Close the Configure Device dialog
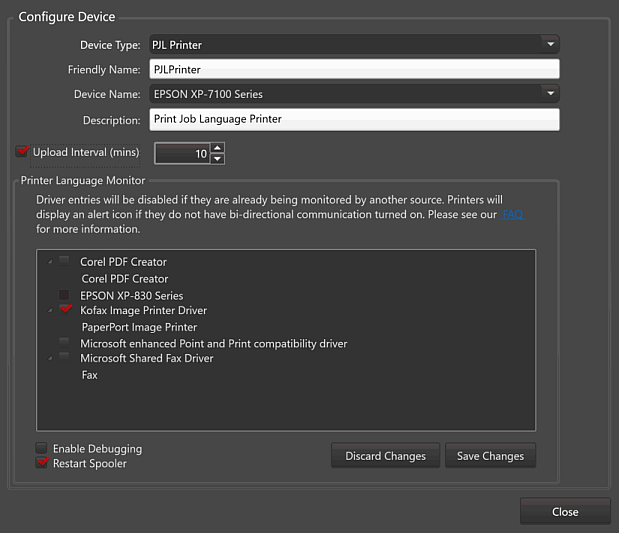 pyautogui.click(x=565, y=512)
